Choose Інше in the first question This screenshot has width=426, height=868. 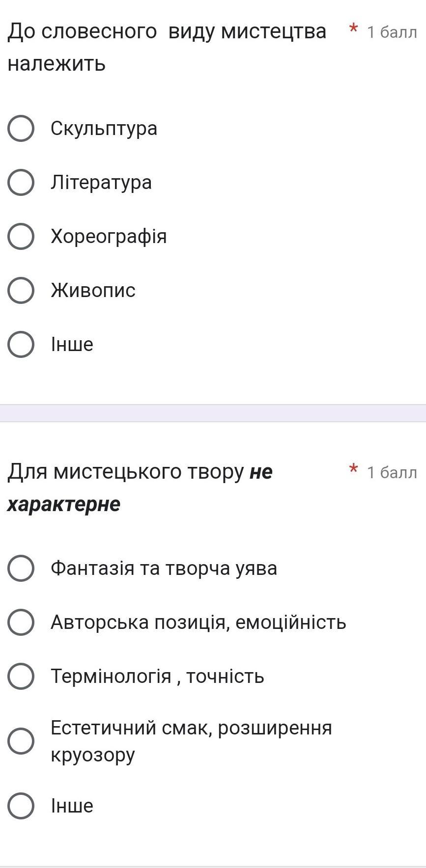click(x=21, y=345)
